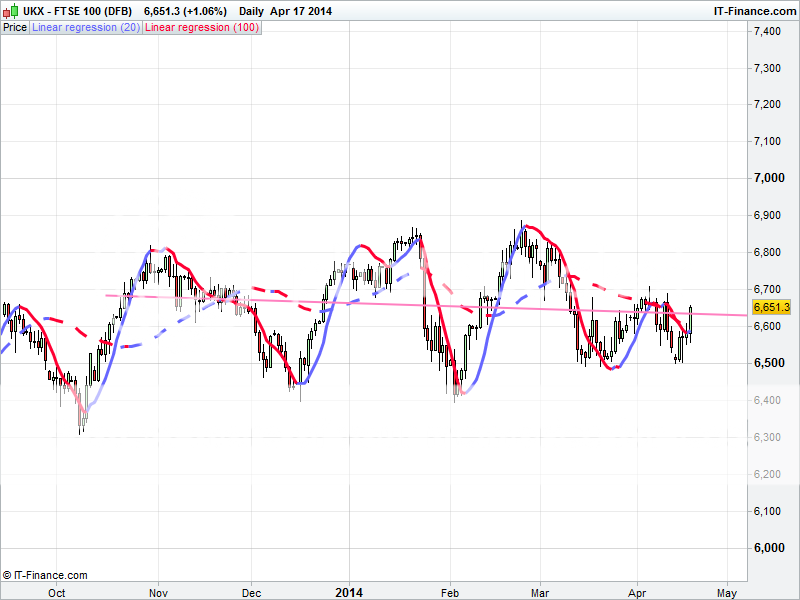Click the Oct marker on time axis
Screen dimensions: 800x600
[57, 592]
